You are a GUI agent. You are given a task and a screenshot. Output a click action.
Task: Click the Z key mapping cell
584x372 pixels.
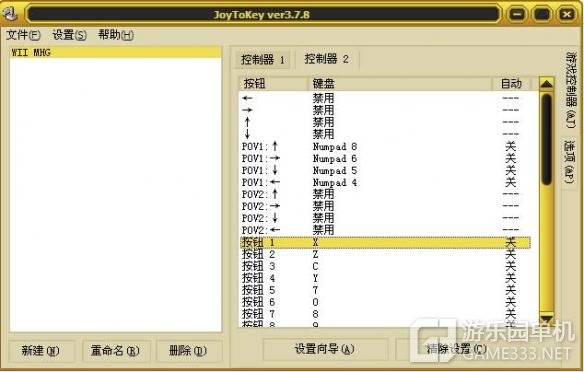(315, 254)
